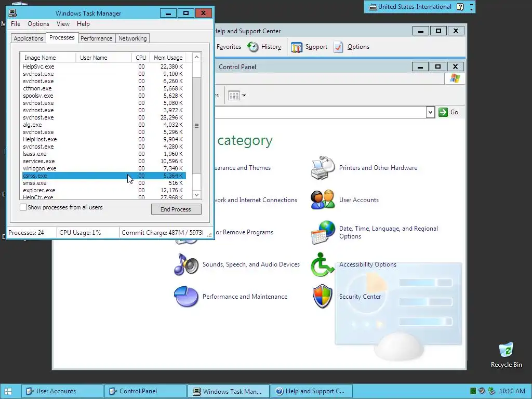This screenshot has height=399, width=532.
Task: Switch to the Applications tab
Action: [x=29, y=38]
